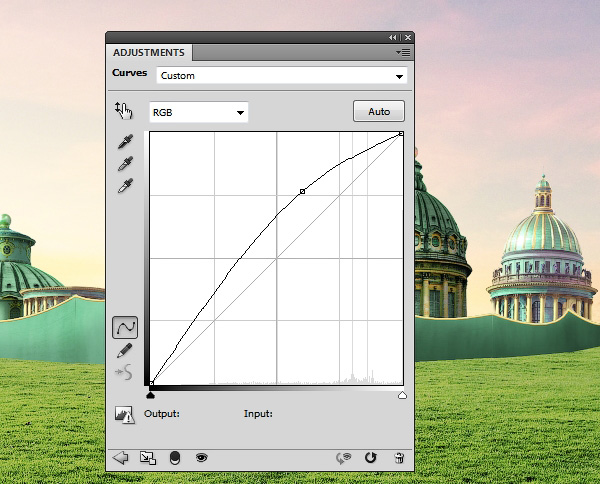The image size is (600, 484).
Task: Click the Curves label text
Action: tap(129, 73)
